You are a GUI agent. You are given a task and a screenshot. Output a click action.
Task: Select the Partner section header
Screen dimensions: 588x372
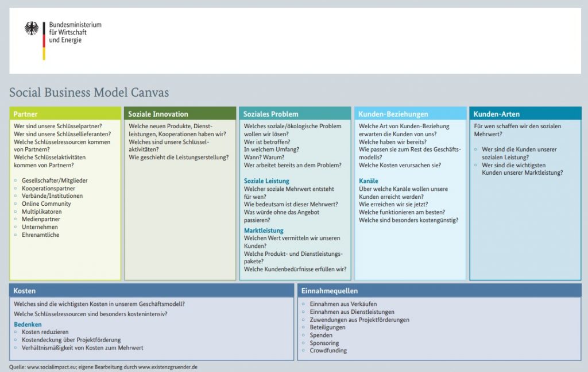click(x=25, y=114)
